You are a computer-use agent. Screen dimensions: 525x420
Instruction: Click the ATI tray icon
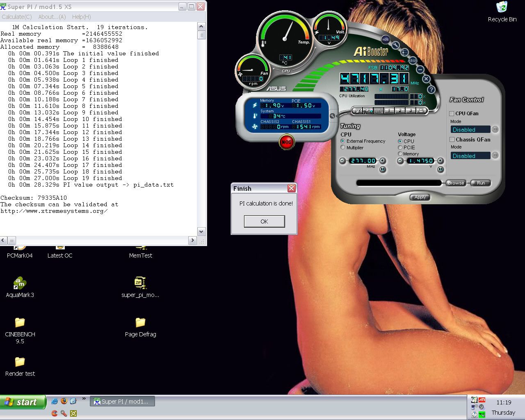[482, 400]
